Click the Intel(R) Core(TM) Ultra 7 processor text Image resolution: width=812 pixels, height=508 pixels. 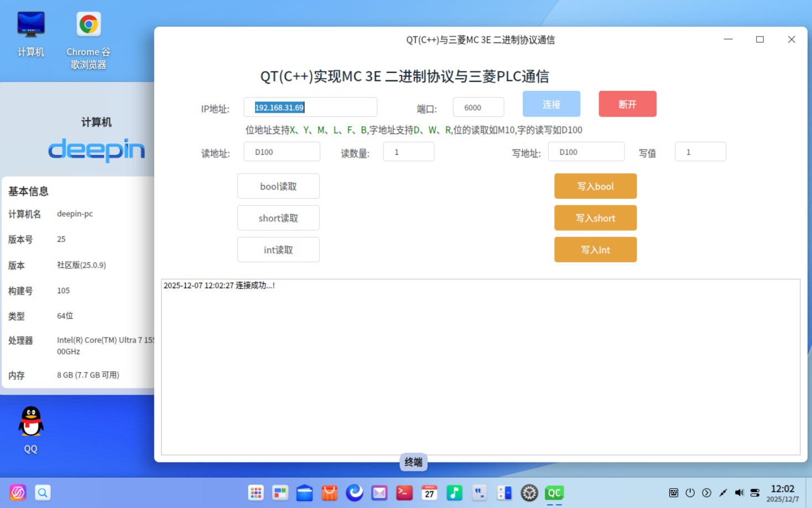pyautogui.click(x=106, y=345)
